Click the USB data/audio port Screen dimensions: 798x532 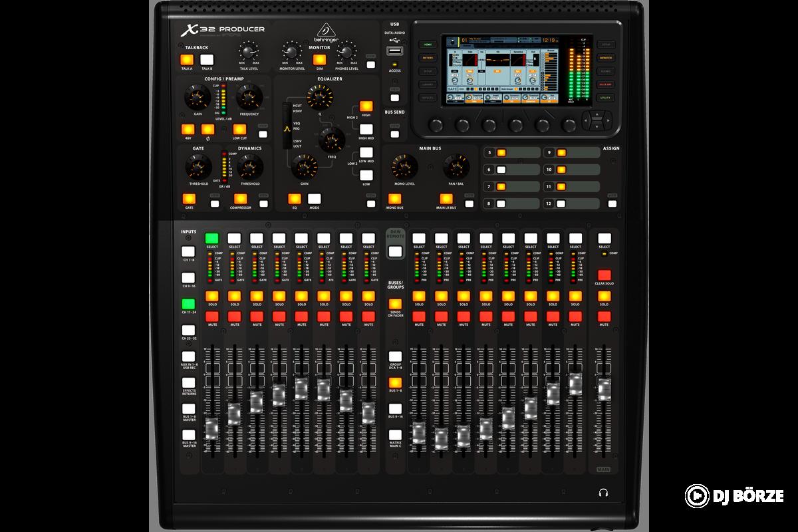(395, 52)
